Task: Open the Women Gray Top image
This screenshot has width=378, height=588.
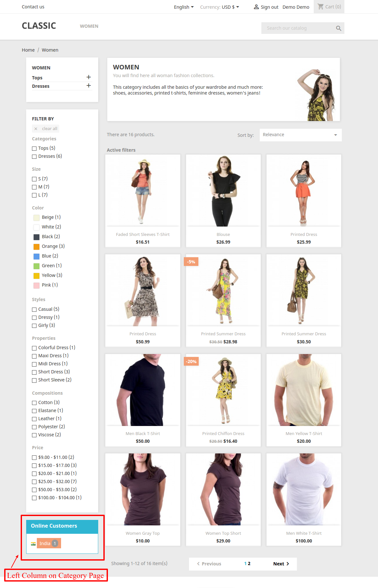Action: 143,489
